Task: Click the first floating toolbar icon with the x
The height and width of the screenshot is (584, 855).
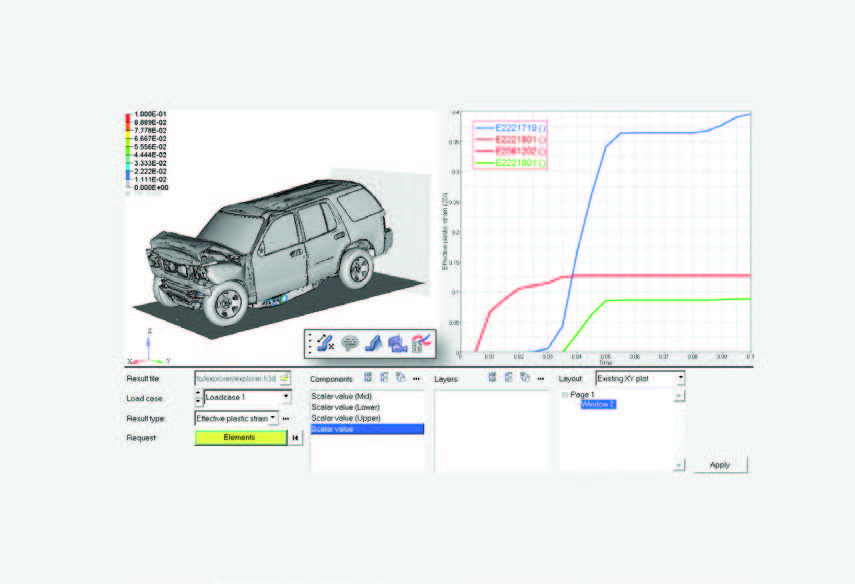Action: pos(324,342)
